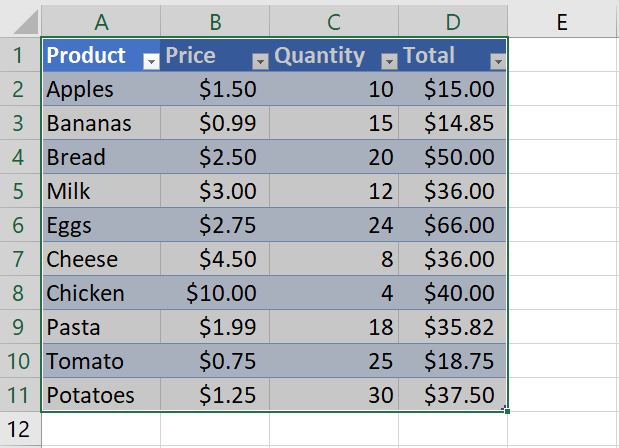The width and height of the screenshot is (619, 448).
Task: Click the Apples product cell
Action: (x=101, y=89)
